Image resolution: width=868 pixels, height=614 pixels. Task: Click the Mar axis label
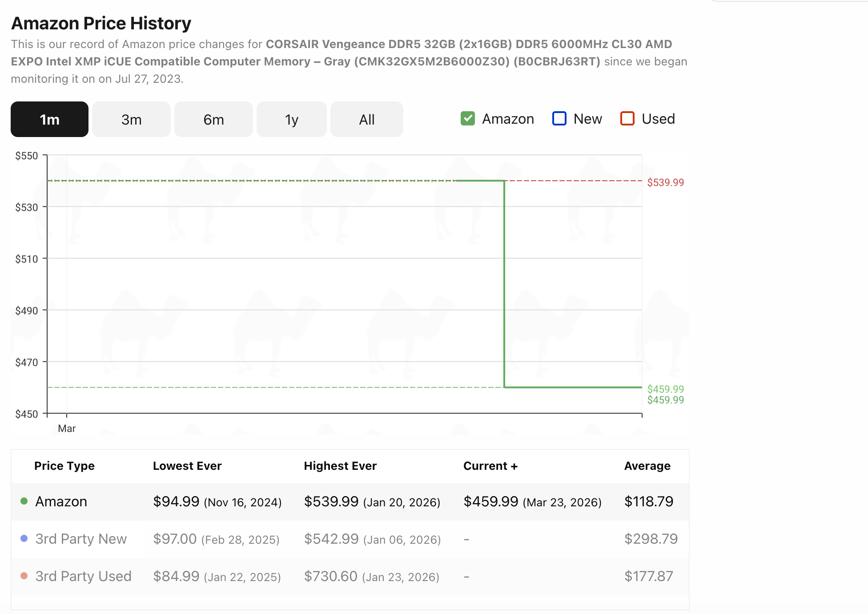(67, 428)
